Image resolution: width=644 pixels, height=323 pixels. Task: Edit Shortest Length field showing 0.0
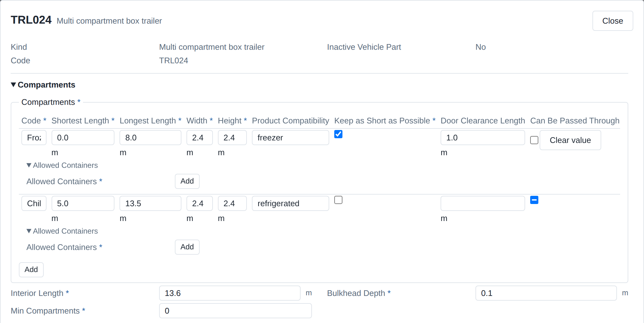pyautogui.click(x=83, y=138)
